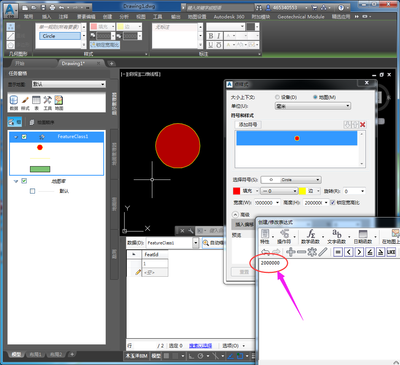This screenshot has width=400, height=365.
Task: Collapse the map base group in layer tree
Action: click(x=16, y=181)
